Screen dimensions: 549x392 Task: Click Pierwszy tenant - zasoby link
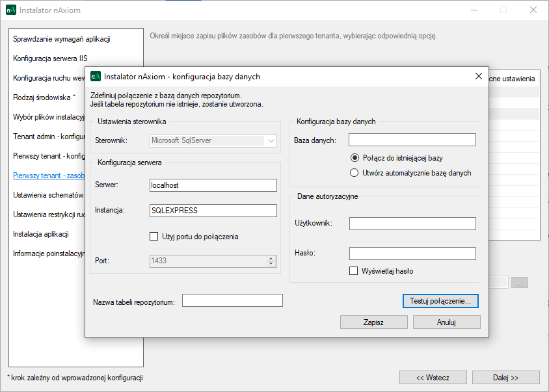tap(49, 176)
